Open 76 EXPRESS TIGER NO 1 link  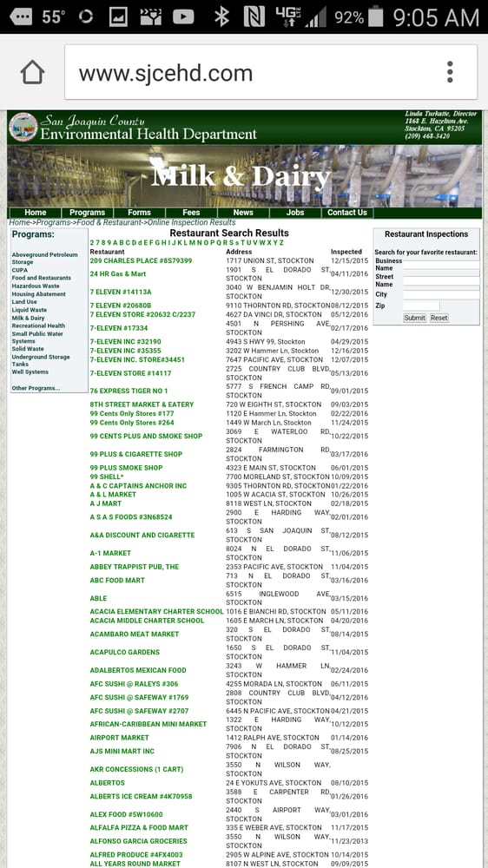point(129,391)
